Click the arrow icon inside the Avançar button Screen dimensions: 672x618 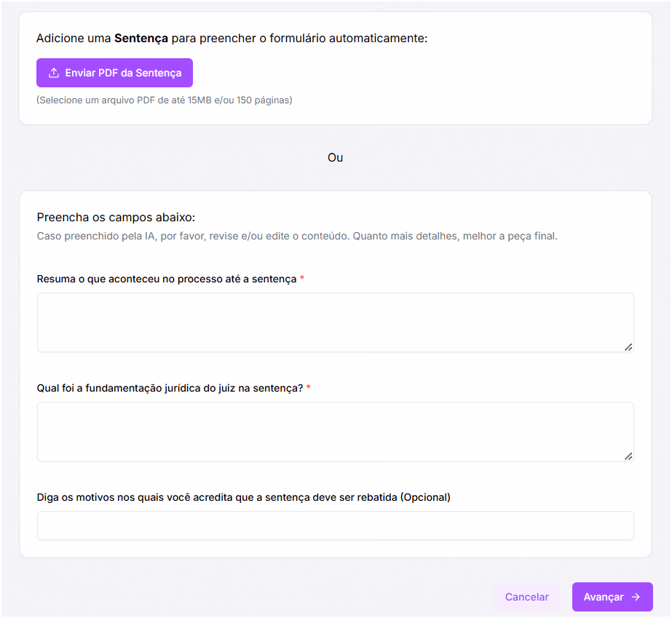(x=636, y=597)
